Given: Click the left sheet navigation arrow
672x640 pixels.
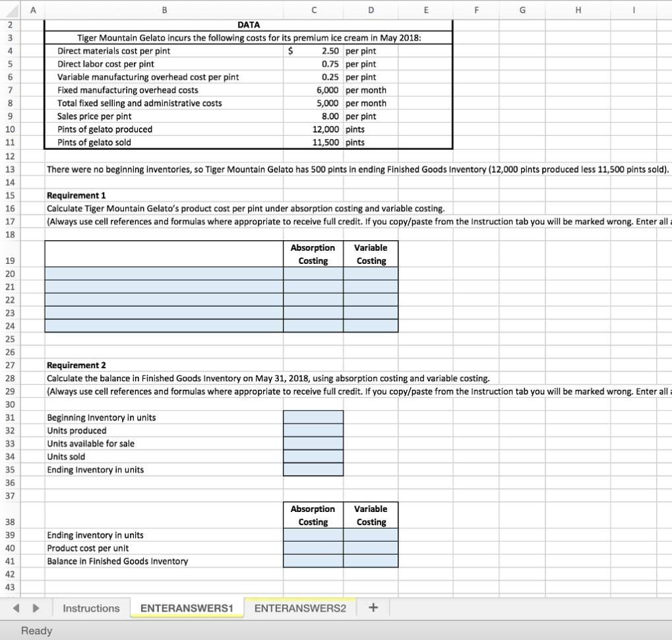Looking at the screenshot, I should point(15,608).
